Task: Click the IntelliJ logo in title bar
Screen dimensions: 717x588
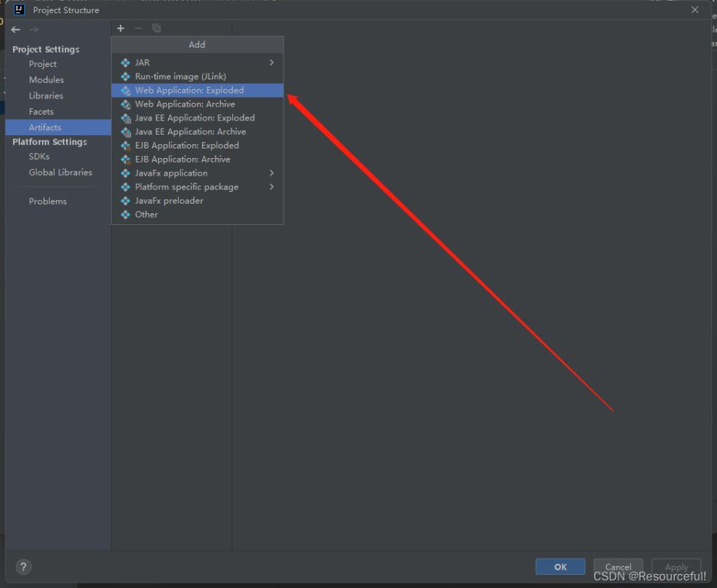Action: (x=19, y=10)
